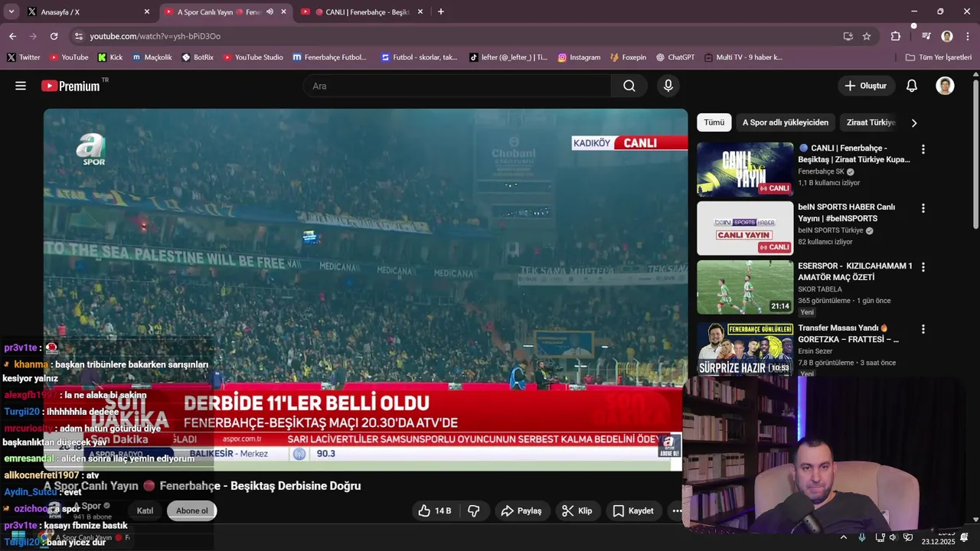This screenshot has height=551, width=980.
Task: Open Chrome extensions puzzle icon
Action: (x=896, y=36)
